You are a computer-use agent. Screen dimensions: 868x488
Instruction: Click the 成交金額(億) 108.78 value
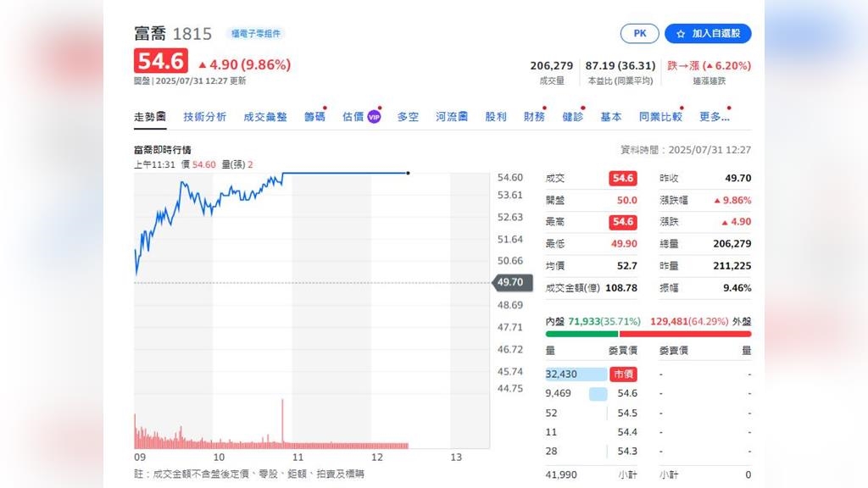coord(621,288)
